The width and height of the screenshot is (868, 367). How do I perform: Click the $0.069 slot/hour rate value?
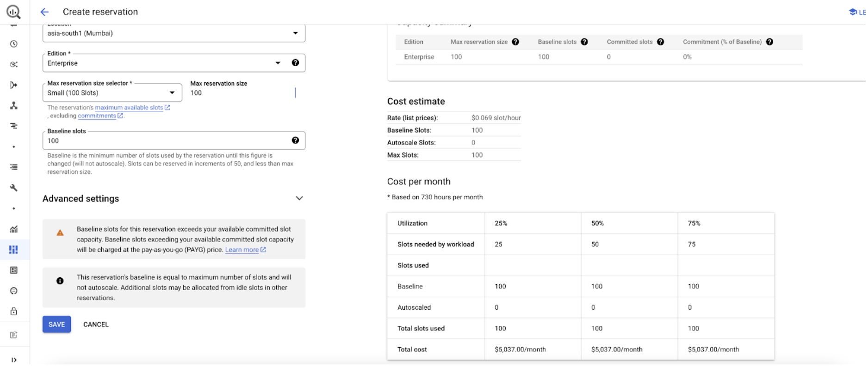(496, 118)
